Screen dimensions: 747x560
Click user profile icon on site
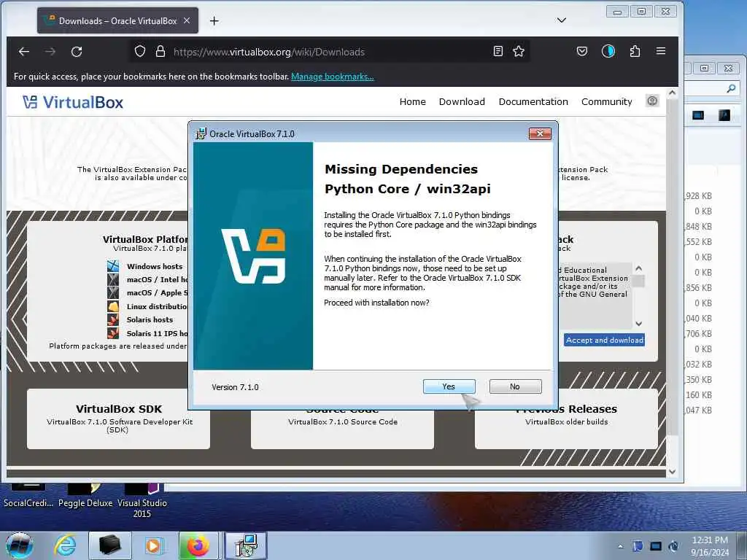pos(652,101)
